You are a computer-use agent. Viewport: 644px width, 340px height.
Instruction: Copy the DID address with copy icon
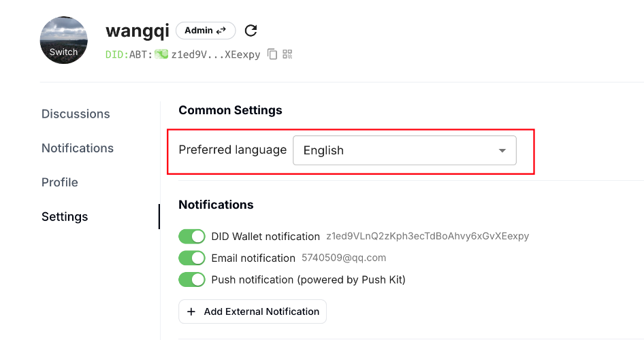272,54
